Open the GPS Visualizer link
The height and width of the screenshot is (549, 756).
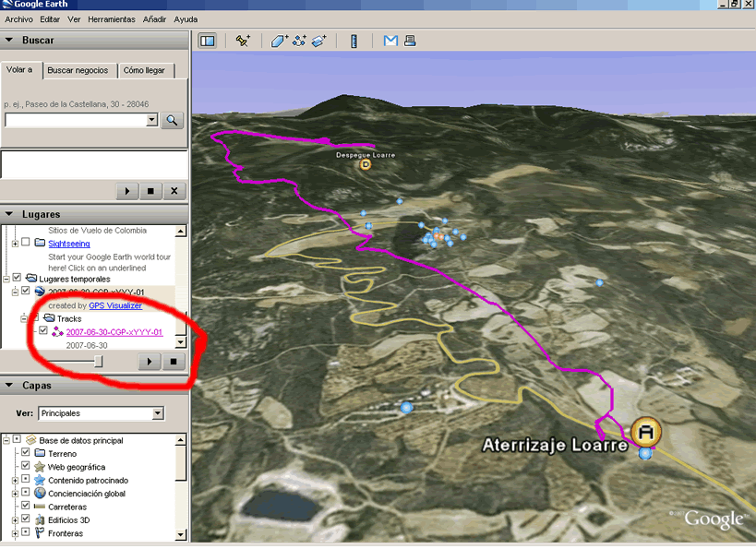115,305
